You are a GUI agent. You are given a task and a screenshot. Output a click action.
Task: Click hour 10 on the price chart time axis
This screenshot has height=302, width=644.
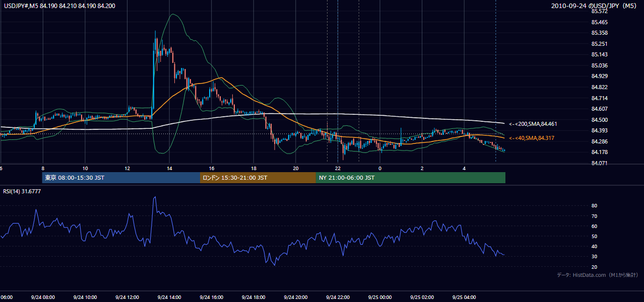85,168
